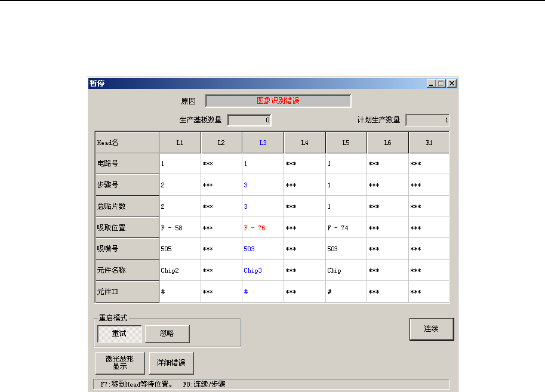Select the 重试 restart mode button
The height and width of the screenshot is (392, 545).
119,334
